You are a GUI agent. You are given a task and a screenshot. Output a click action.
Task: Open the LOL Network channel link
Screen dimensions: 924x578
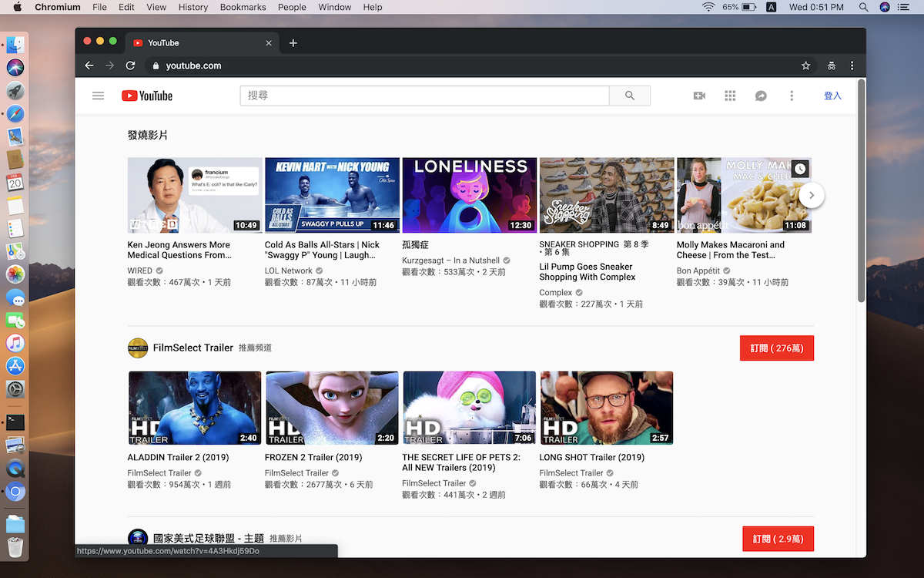[289, 271]
